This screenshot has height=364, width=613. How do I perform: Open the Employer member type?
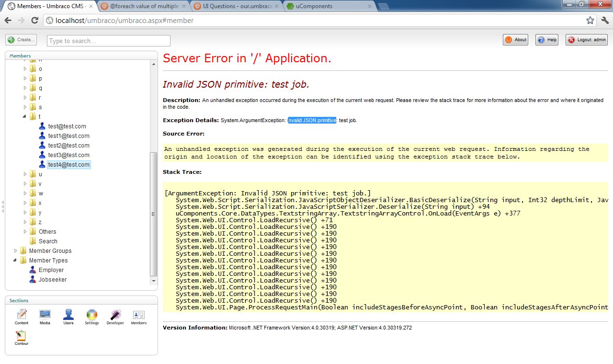click(x=51, y=270)
